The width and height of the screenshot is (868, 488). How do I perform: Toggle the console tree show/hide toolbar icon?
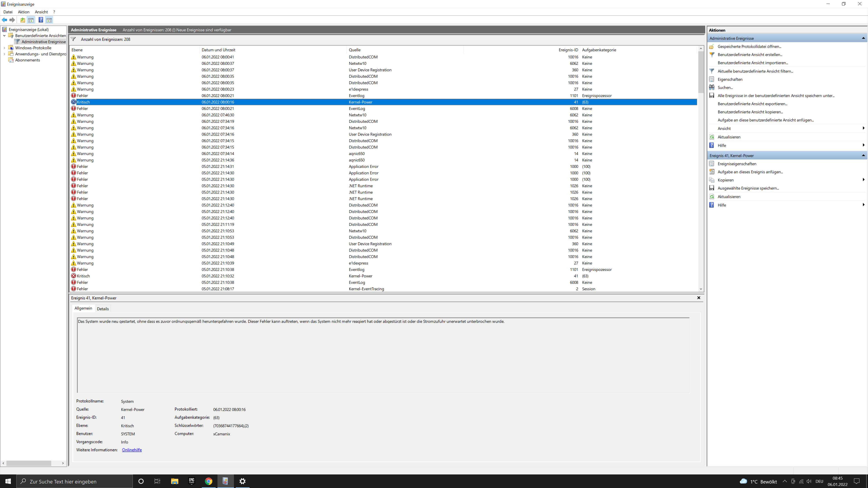tap(31, 20)
